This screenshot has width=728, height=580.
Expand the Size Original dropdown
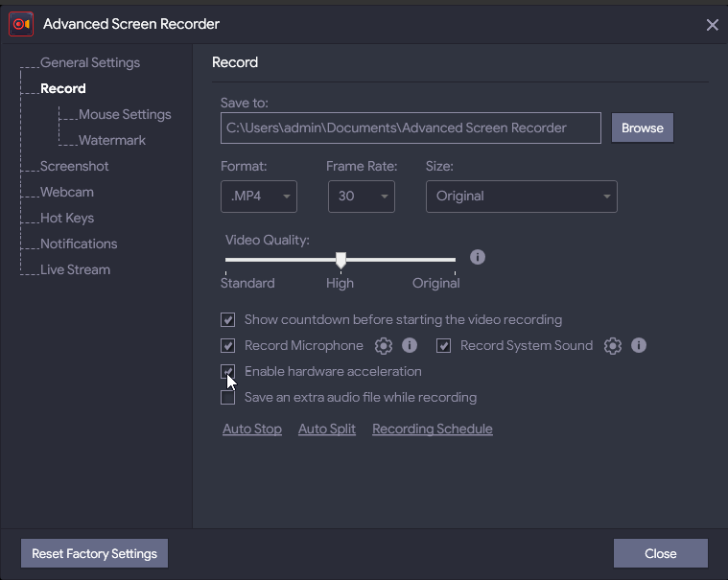(x=522, y=197)
